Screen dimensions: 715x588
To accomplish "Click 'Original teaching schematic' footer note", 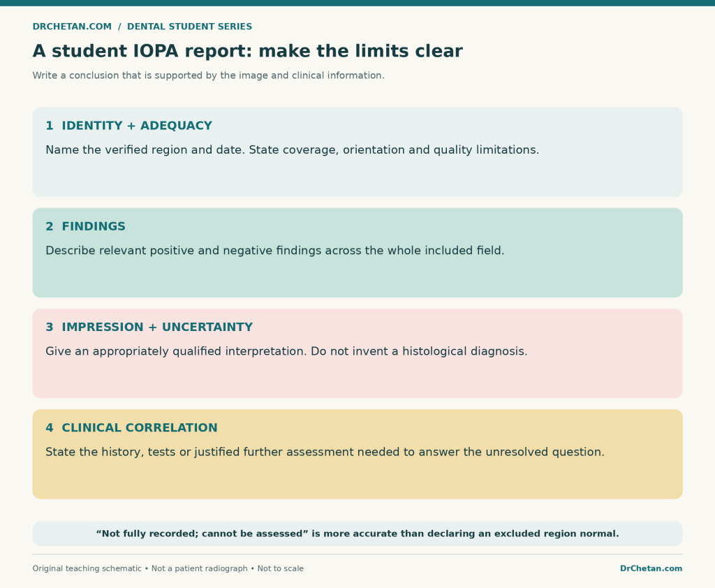I will coord(168,568).
